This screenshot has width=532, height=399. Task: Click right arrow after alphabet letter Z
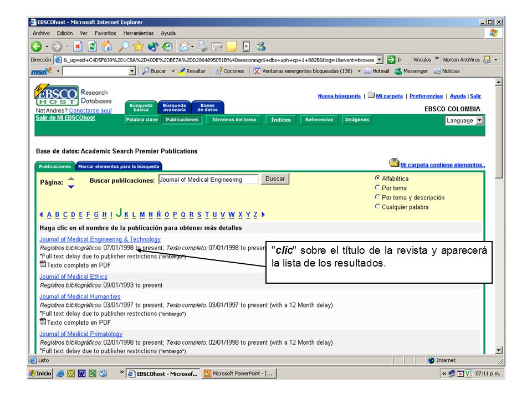263,214
